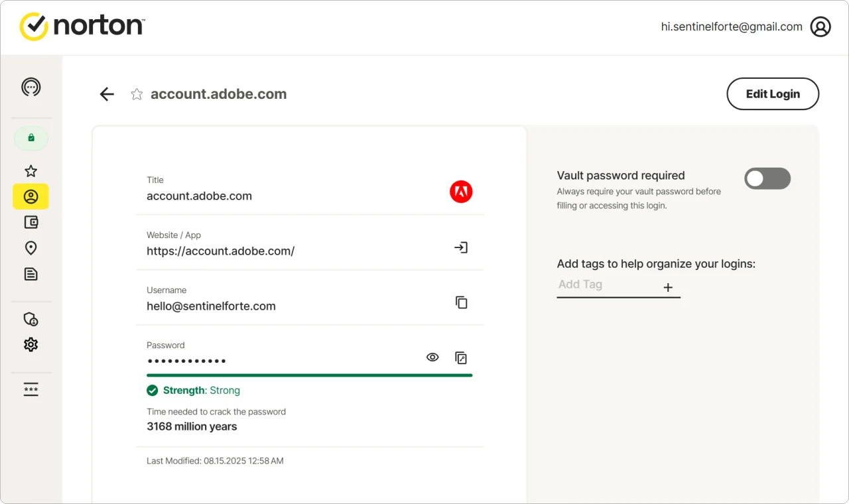Click 'Add tags to help organize' text

pos(656,264)
